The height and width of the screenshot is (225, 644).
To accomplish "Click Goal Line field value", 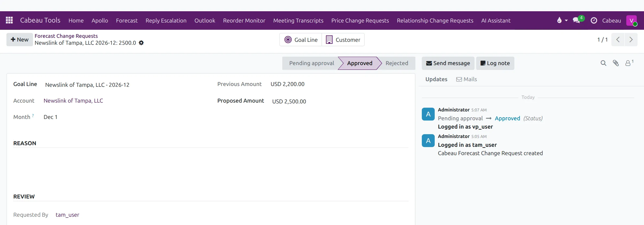I will point(87,85).
